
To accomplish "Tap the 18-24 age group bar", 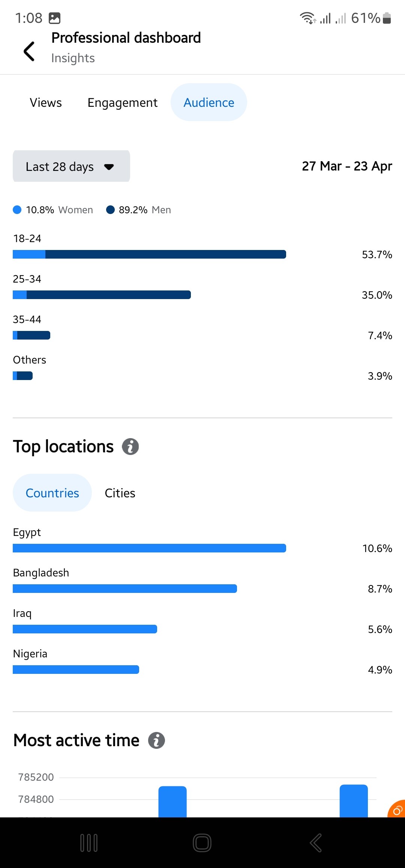I will coord(149,254).
